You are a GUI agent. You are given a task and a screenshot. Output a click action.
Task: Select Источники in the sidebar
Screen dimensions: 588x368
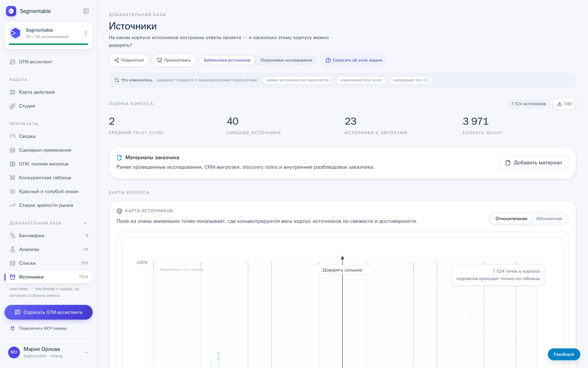[x=49, y=277]
